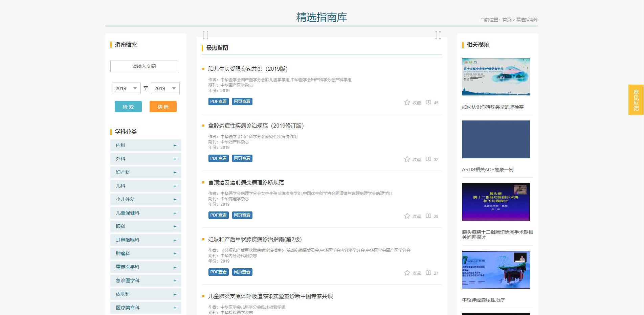Viewport: 644px width, 315px height.
Task: Click the book read-count icon showing 27
Action: pyautogui.click(x=428, y=273)
